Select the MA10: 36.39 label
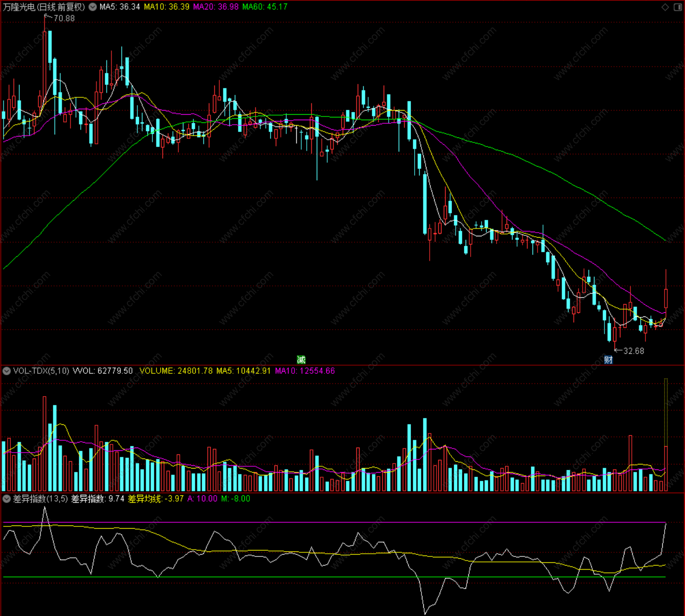 (167, 7)
